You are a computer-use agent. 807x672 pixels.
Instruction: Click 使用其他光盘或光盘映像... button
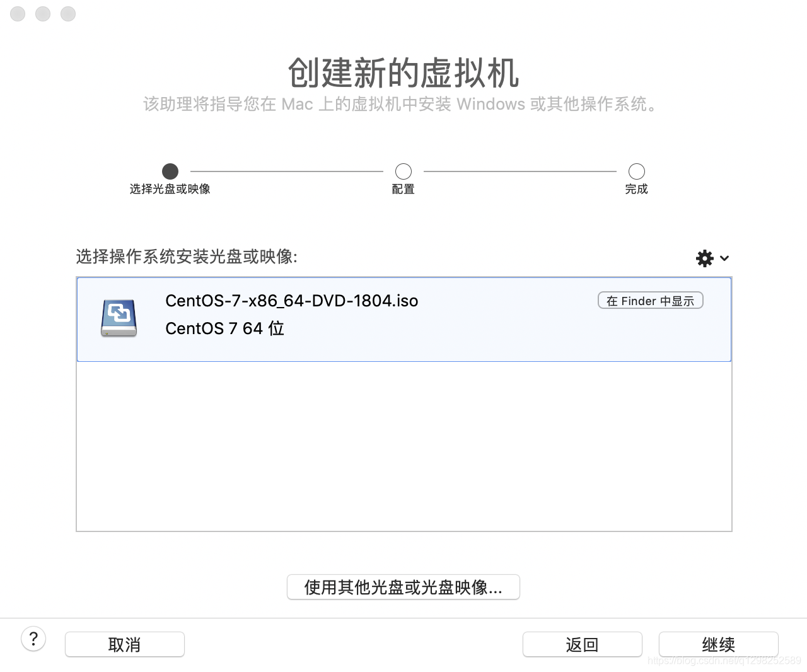click(x=403, y=587)
